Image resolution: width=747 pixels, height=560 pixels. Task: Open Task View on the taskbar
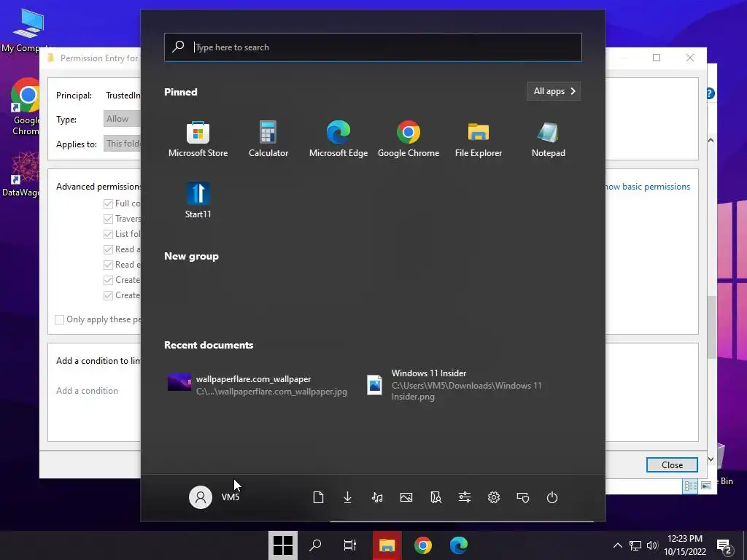coord(349,545)
